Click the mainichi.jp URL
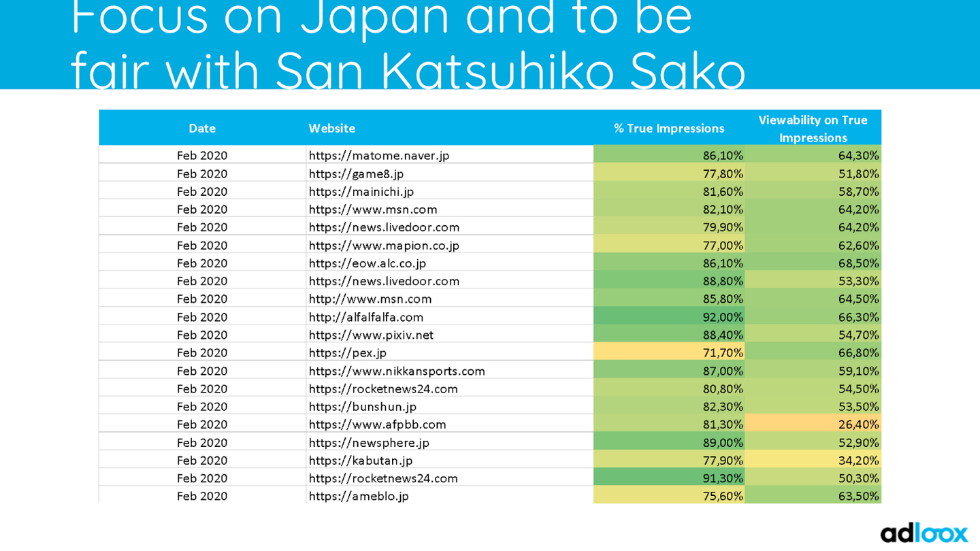Viewport: 980px width, 551px height. coord(361,191)
